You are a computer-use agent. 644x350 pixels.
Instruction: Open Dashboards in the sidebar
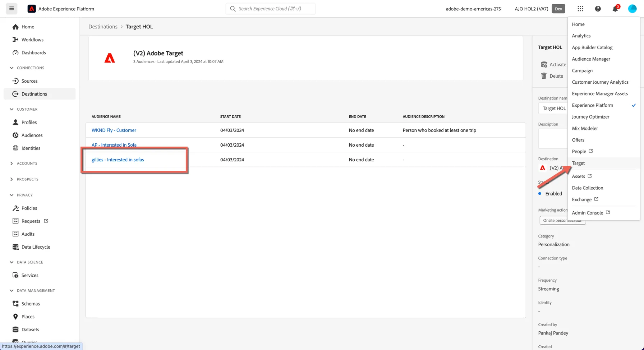coord(33,52)
